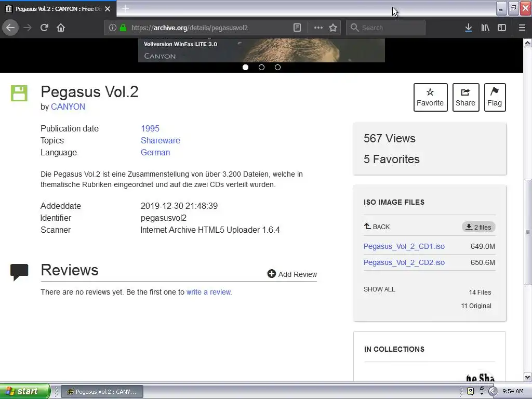Screen dimensions: 532x399
Task: Open the Firefox hamburger menu
Action: (522, 28)
